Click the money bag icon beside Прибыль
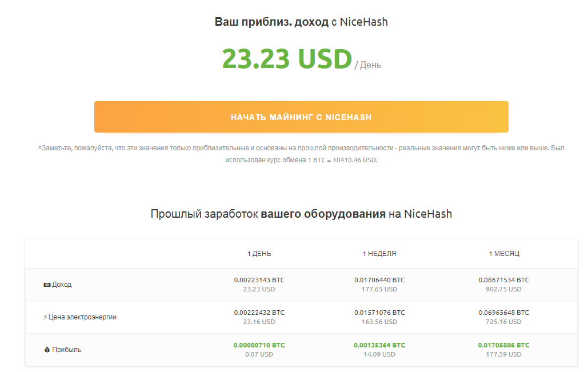This screenshot has width=588, height=372. click(x=47, y=350)
